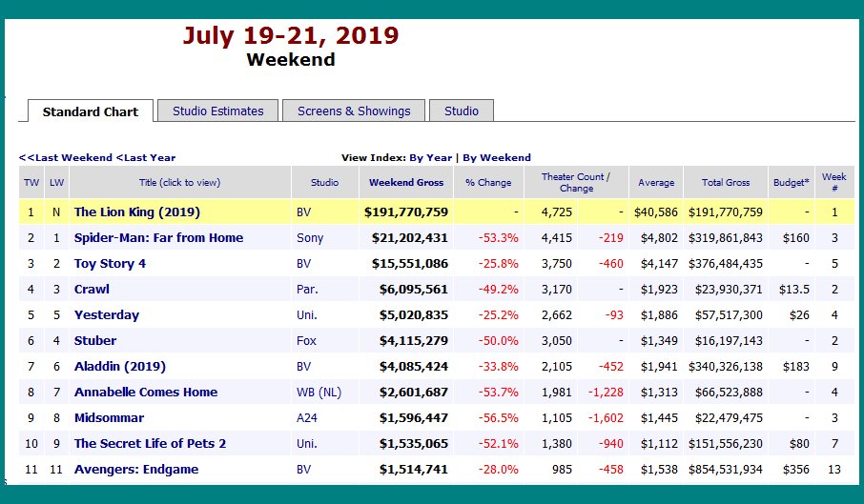Click the Midsommar title

tap(109, 417)
